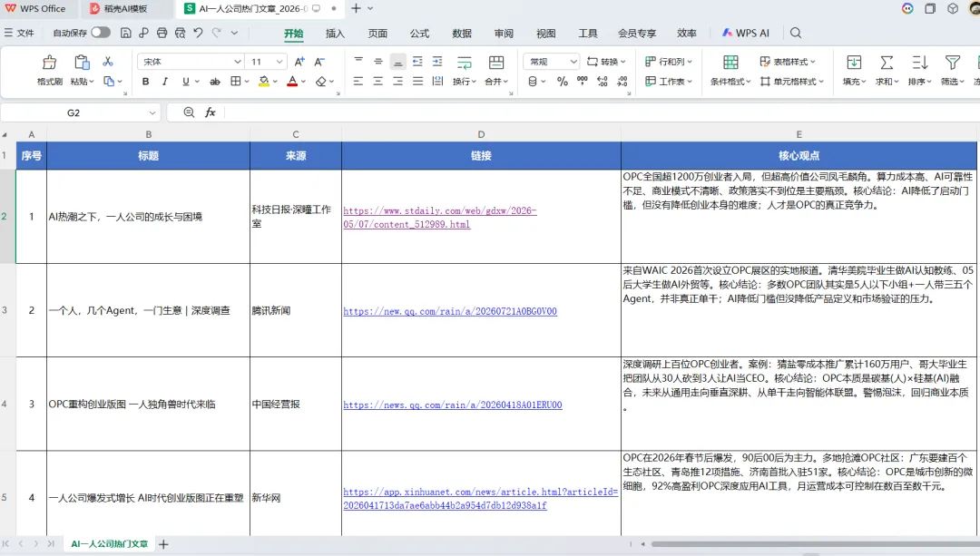Apply thousands separator format

click(x=583, y=81)
